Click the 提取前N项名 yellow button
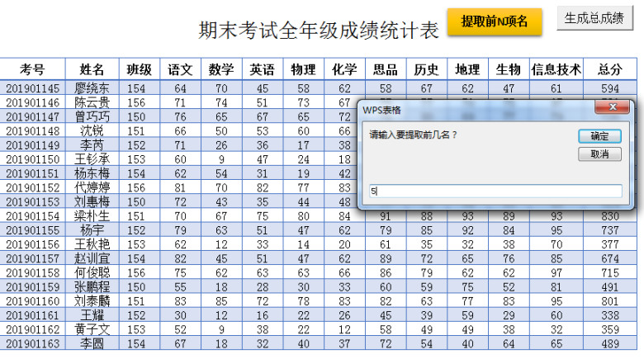Screen dimensions: 644x359 coord(494,21)
